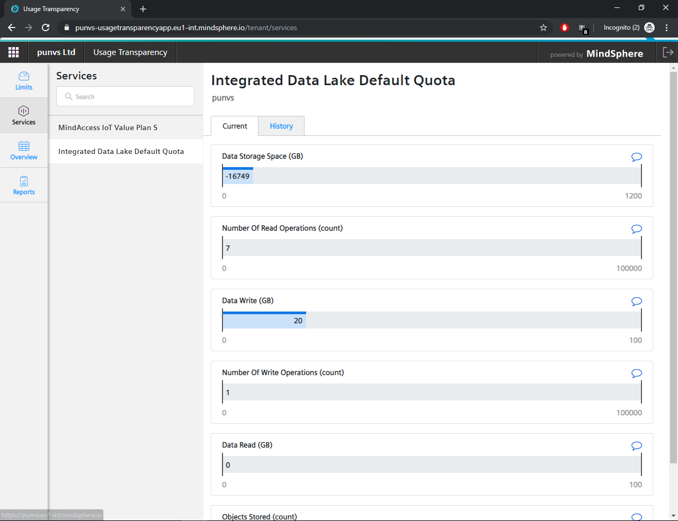Viewport: 678px width, 521px height.
Task: Close the Usage Transparency browser tab
Action: click(x=123, y=9)
